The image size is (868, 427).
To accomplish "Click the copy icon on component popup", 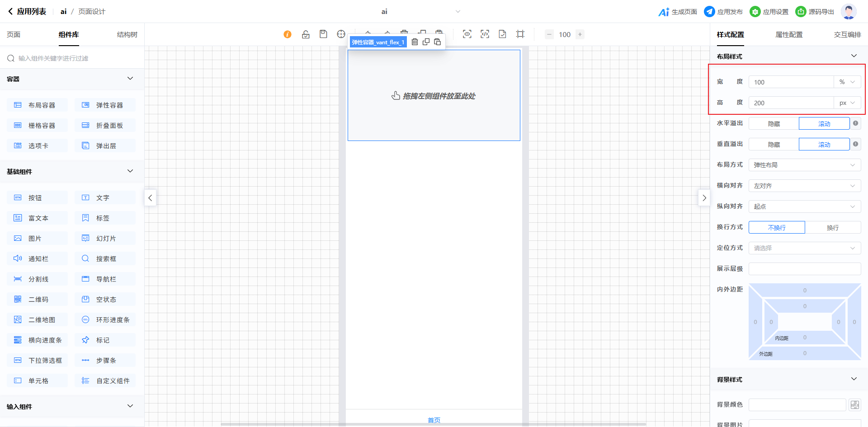I will pyautogui.click(x=426, y=42).
